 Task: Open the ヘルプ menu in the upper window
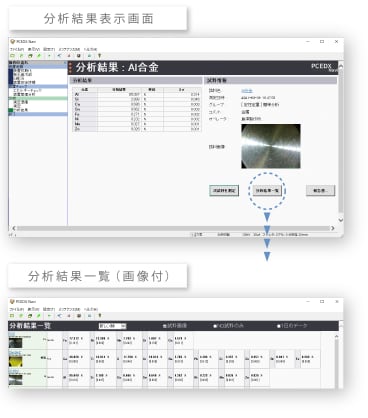[90, 49]
